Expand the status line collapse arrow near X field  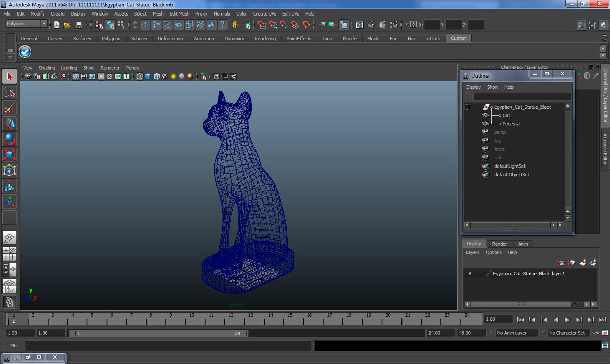pyautogui.click(x=407, y=24)
